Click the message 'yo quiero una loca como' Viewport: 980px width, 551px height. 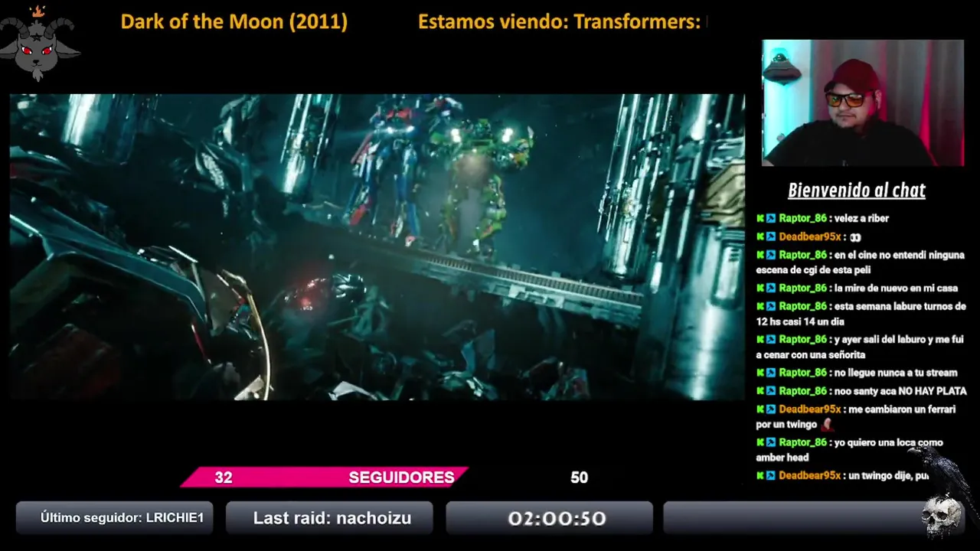850,450
